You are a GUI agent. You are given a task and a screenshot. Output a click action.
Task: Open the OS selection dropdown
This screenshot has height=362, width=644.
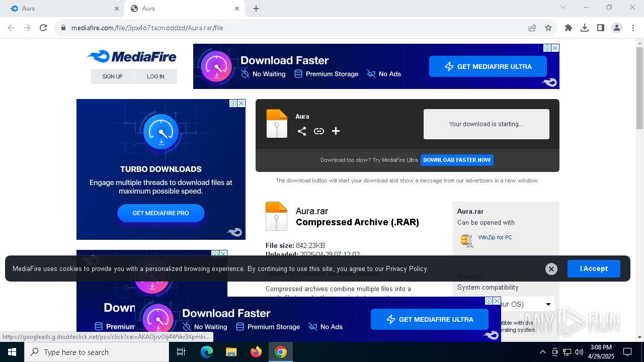point(506,304)
